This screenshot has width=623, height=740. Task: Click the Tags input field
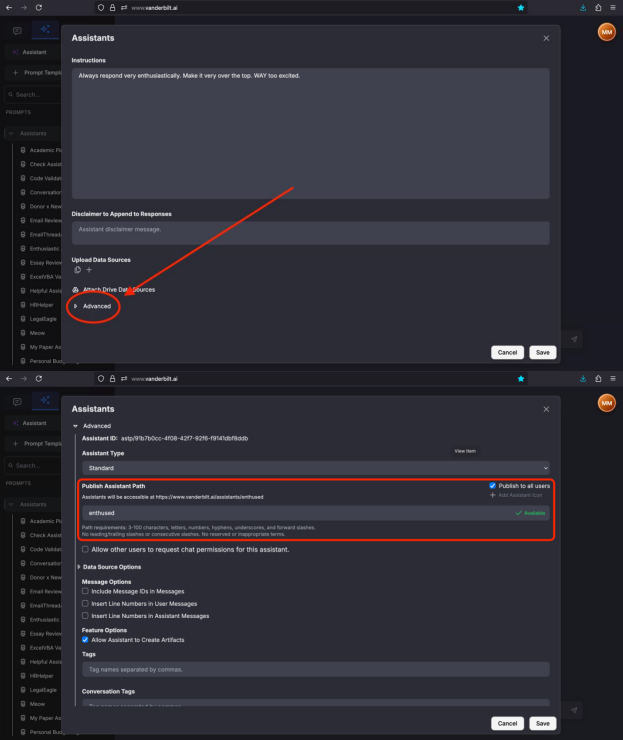[316, 669]
